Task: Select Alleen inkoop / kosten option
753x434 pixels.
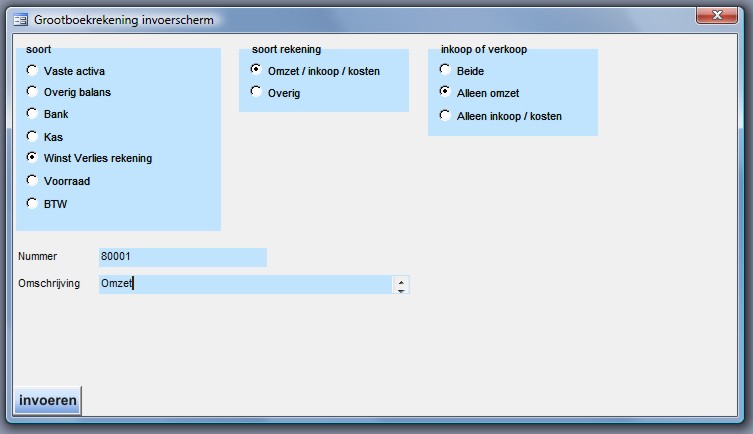Action: 446,115
